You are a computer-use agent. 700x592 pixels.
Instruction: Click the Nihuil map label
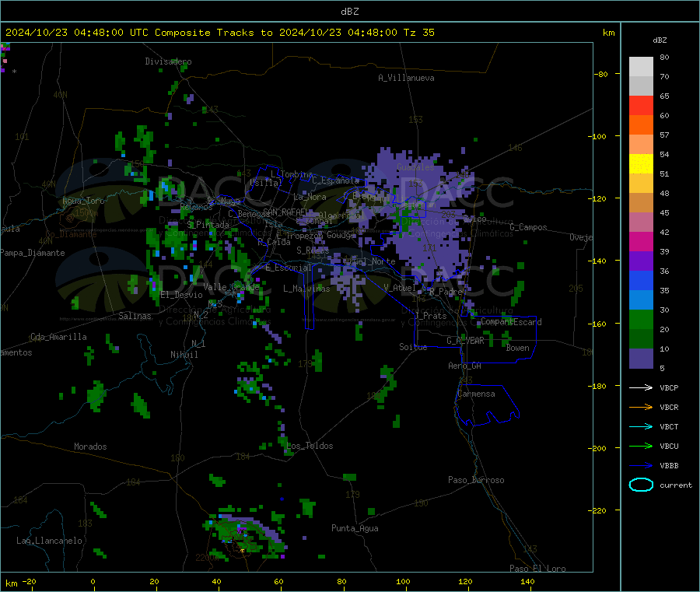[x=184, y=355]
